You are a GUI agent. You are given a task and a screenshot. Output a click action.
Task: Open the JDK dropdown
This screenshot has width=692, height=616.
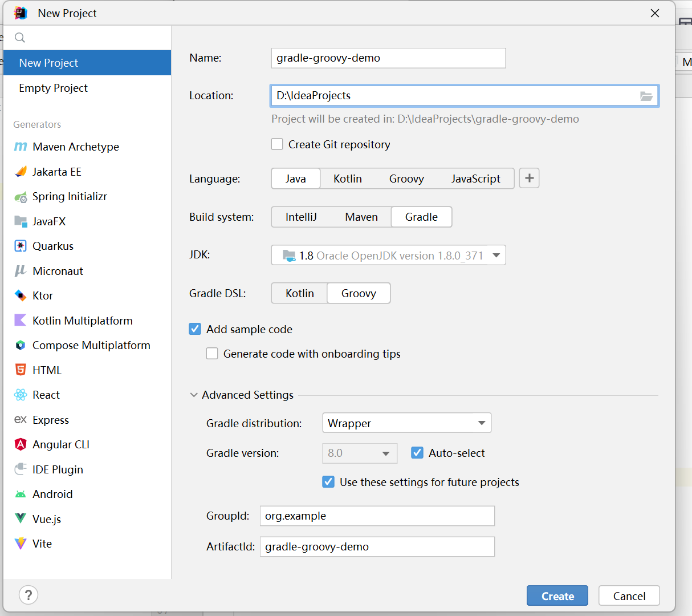point(388,255)
